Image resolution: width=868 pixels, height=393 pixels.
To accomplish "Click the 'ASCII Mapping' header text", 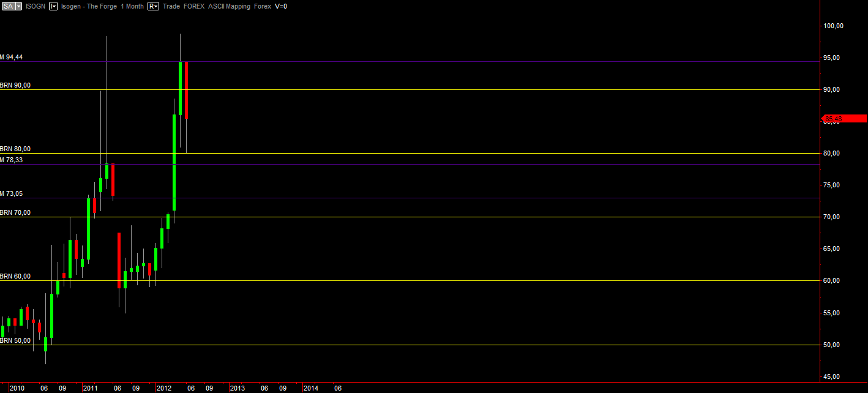I will [x=229, y=6].
